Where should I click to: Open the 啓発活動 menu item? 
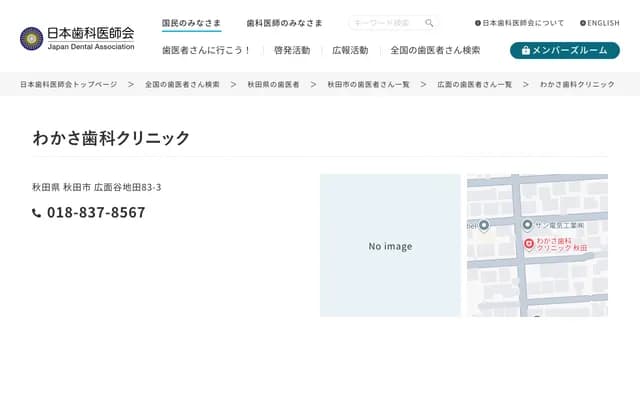click(x=292, y=50)
